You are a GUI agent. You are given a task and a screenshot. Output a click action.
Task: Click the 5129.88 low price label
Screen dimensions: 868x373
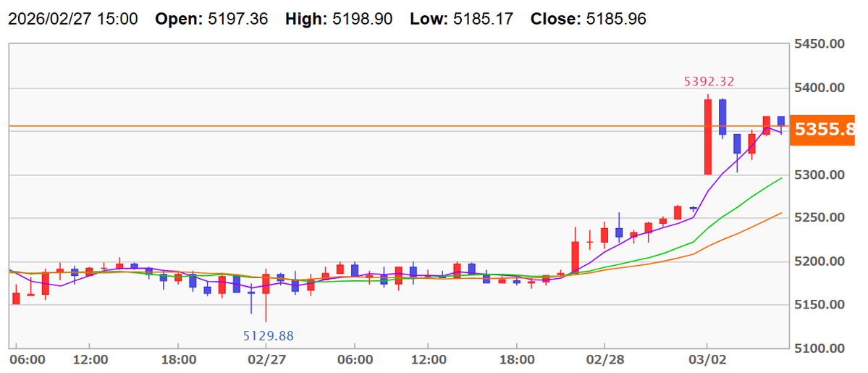click(x=269, y=336)
